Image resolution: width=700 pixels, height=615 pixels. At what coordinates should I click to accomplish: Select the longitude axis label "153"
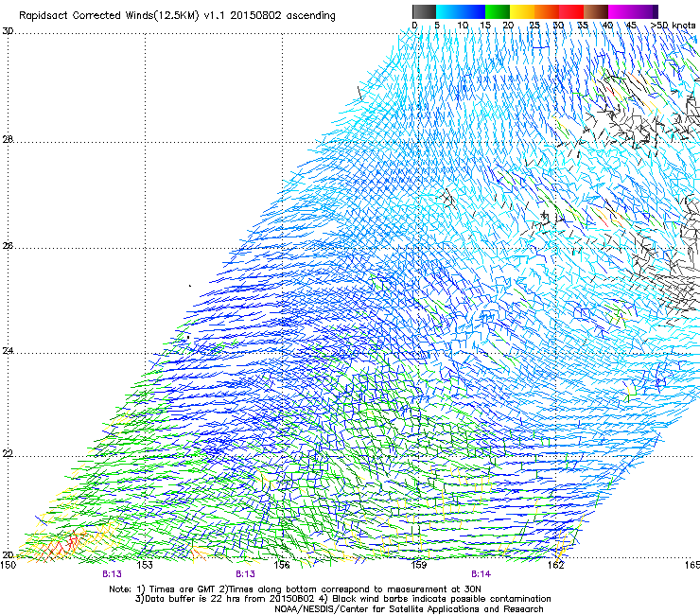tap(145, 566)
